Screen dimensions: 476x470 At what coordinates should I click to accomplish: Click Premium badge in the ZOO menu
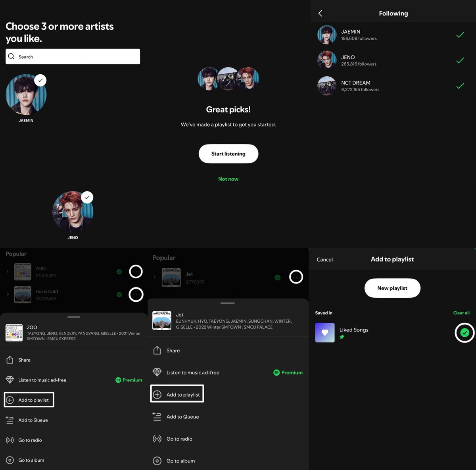129,380
